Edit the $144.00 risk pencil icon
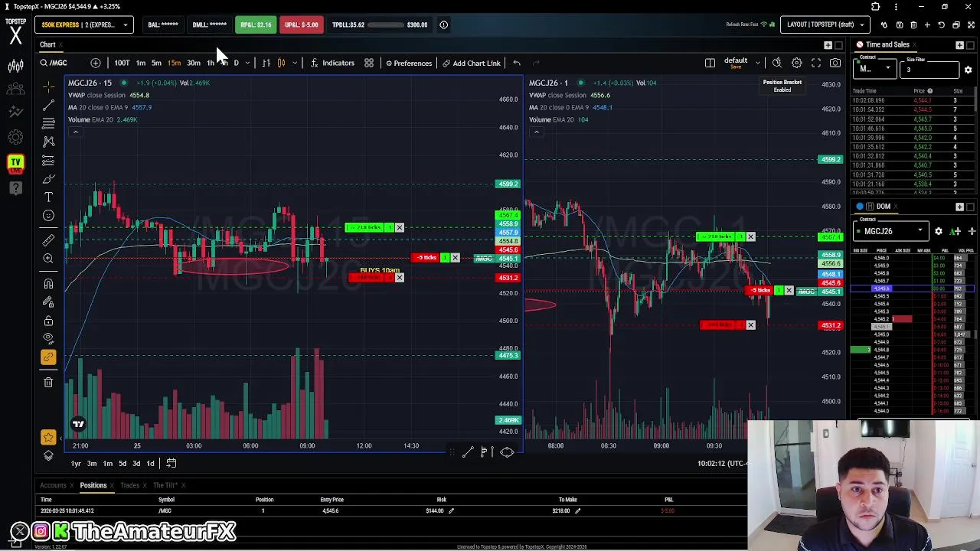 [x=451, y=510]
